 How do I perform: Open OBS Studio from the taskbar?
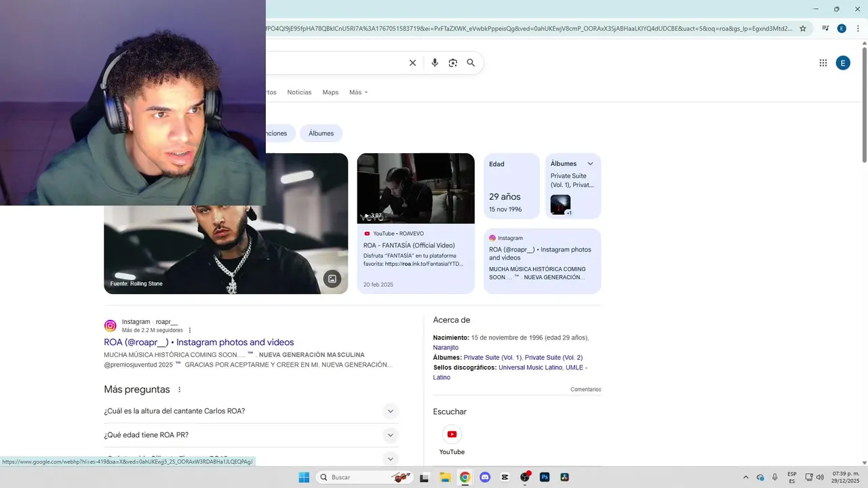(525, 477)
